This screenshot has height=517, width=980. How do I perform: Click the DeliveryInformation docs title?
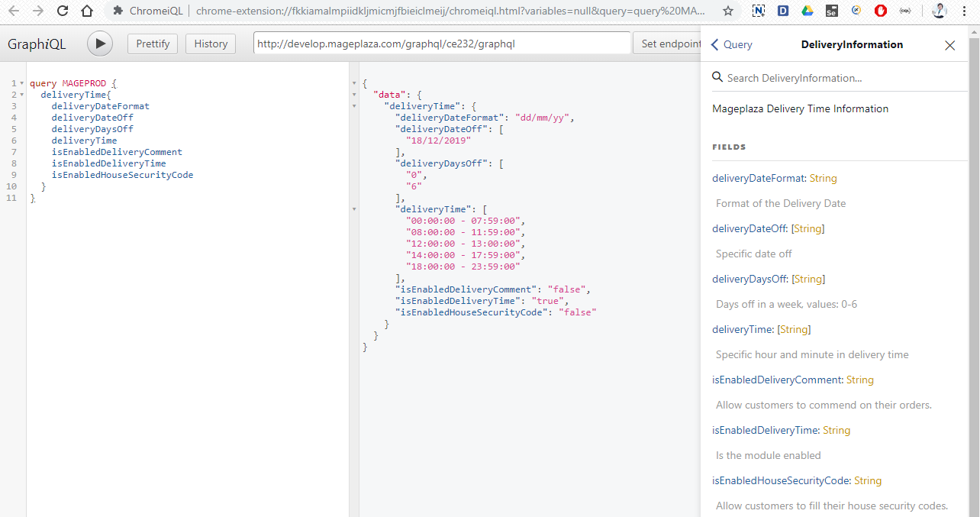pos(852,45)
